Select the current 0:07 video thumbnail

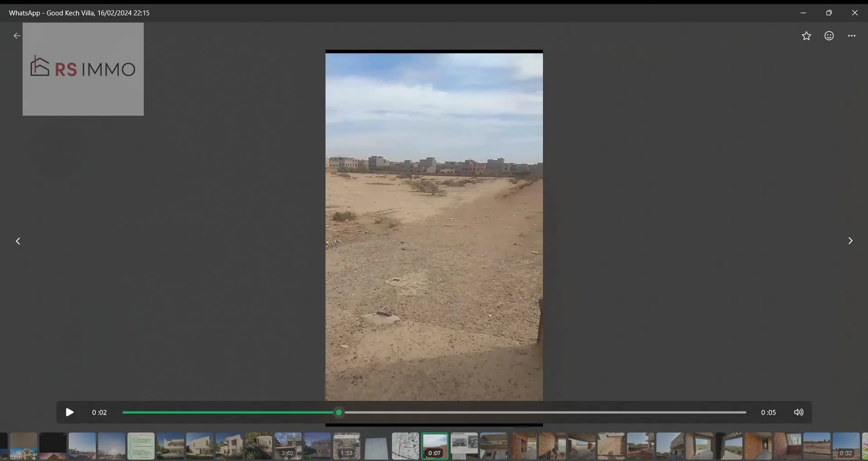tap(435, 446)
